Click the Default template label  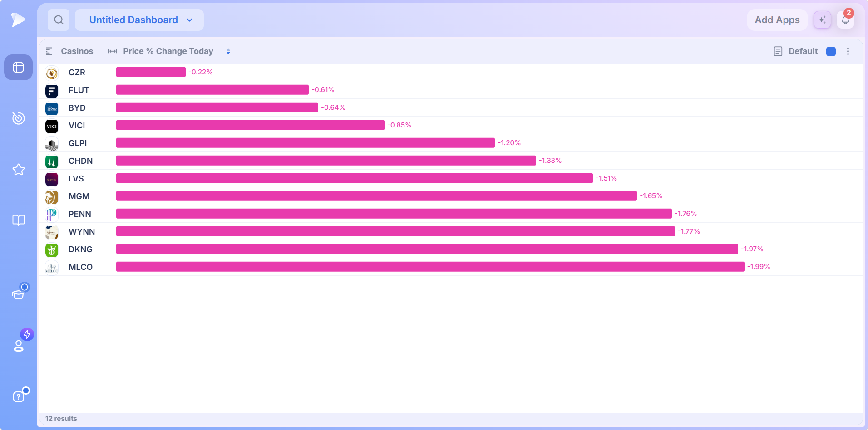pyautogui.click(x=803, y=51)
